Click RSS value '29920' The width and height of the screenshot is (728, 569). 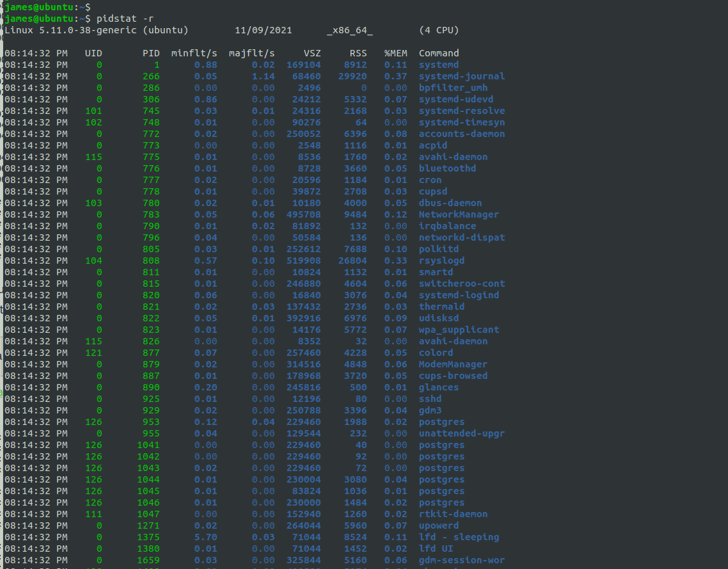352,76
